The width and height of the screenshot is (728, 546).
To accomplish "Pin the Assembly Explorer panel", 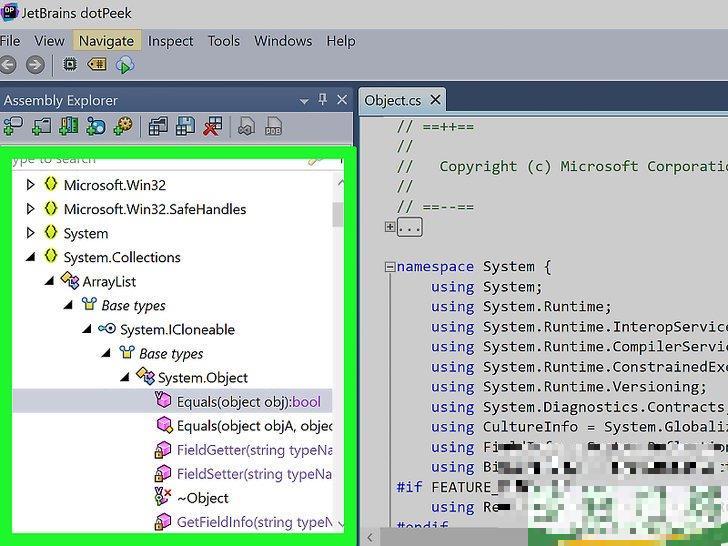I will pos(322,100).
